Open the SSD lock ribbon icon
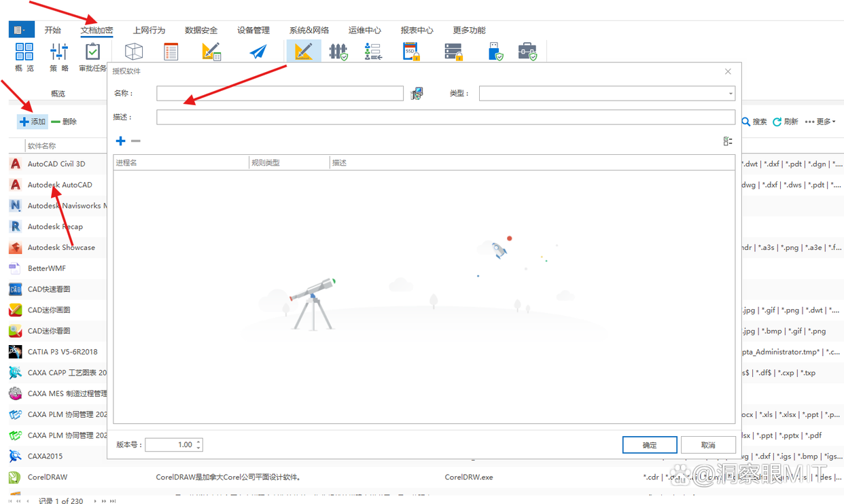The width and height of the screenshot is (844, 504). click(412, 52)
